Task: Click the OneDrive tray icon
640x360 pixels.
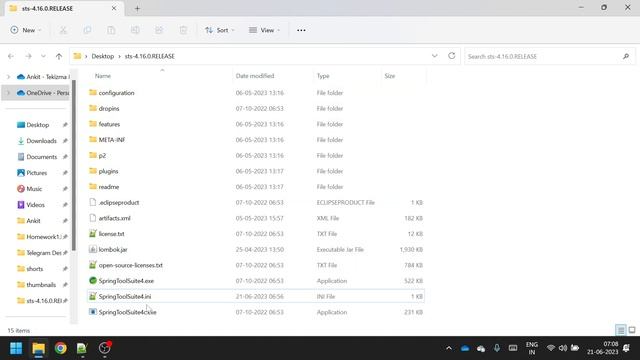Action: point(465,348)
